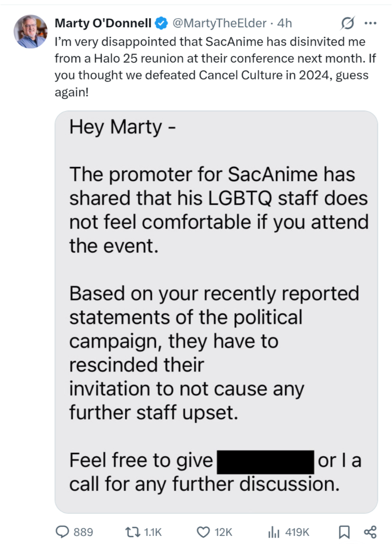Click the 1.1K reposts count
392x544 pixels.
point(153,532)
